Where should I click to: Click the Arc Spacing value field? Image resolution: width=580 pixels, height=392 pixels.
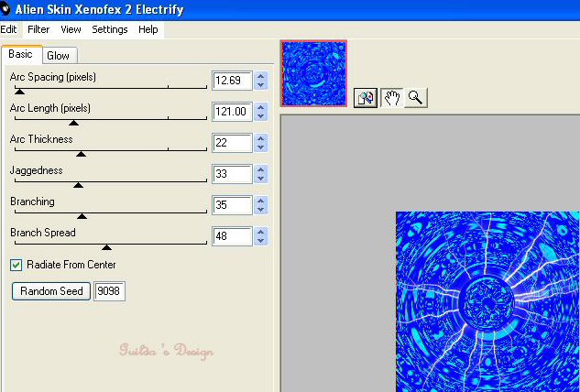tap(233, 81)
